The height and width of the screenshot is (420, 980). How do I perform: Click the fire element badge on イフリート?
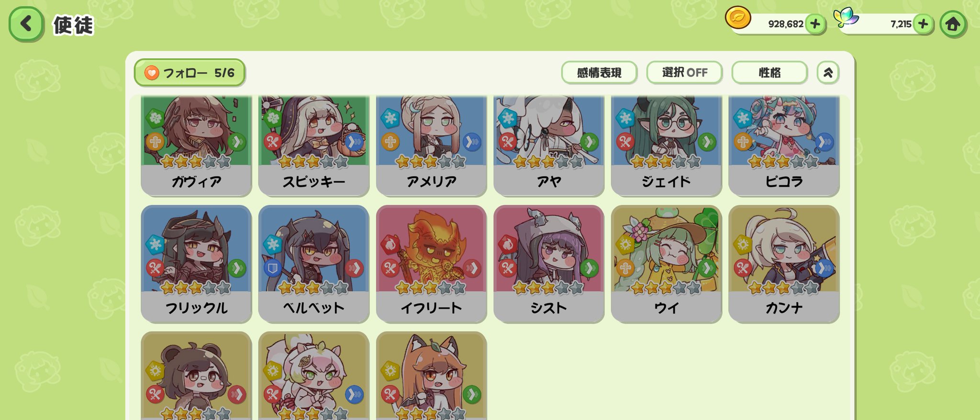390,244
